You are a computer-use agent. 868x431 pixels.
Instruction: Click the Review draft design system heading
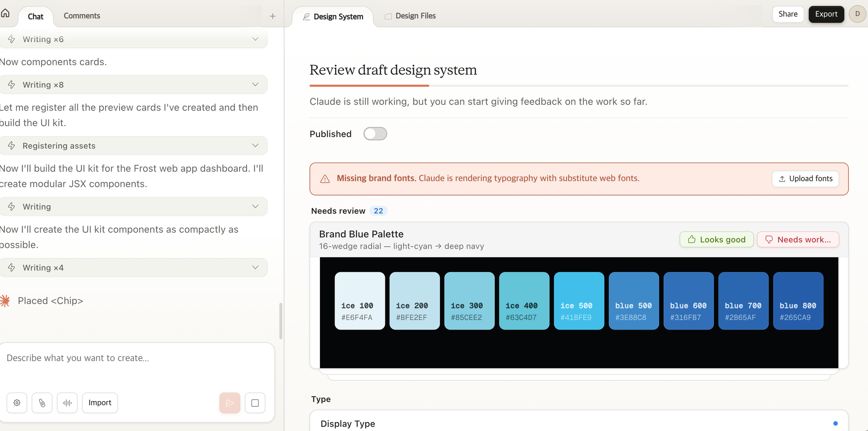tap(393, 70)
